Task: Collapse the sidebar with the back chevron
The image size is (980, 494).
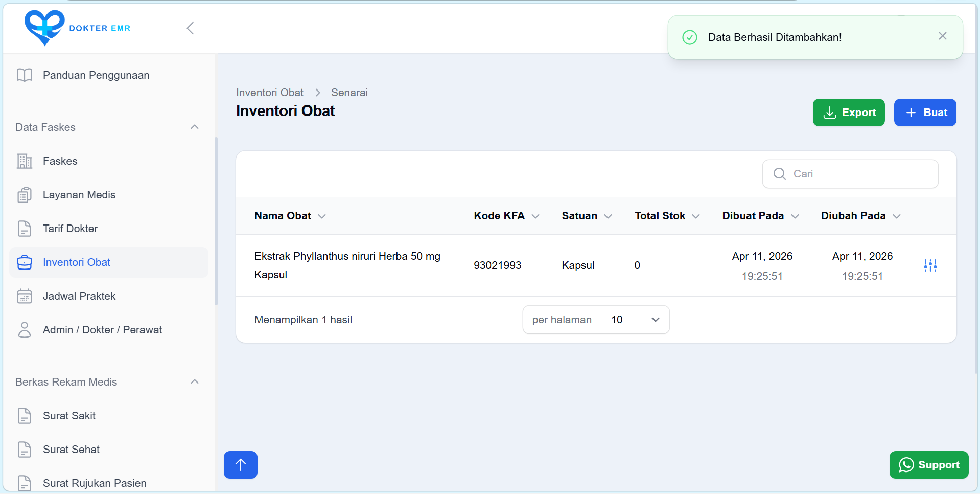Action: tap(190, 28)
